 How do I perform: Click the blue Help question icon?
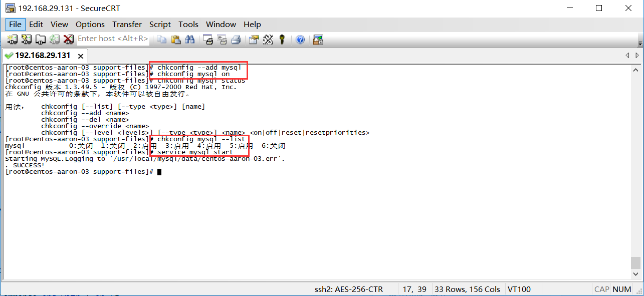coord(300,39)
